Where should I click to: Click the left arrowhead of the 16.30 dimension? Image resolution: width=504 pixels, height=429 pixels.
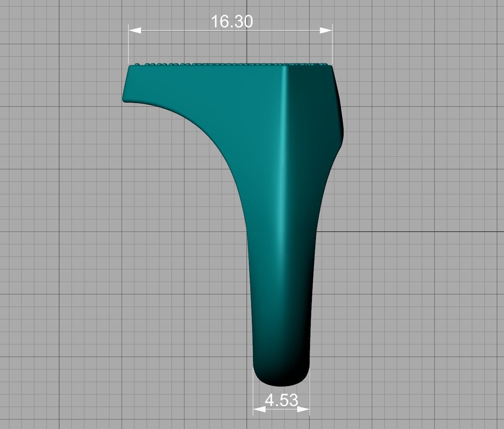(x=135, y=30)
